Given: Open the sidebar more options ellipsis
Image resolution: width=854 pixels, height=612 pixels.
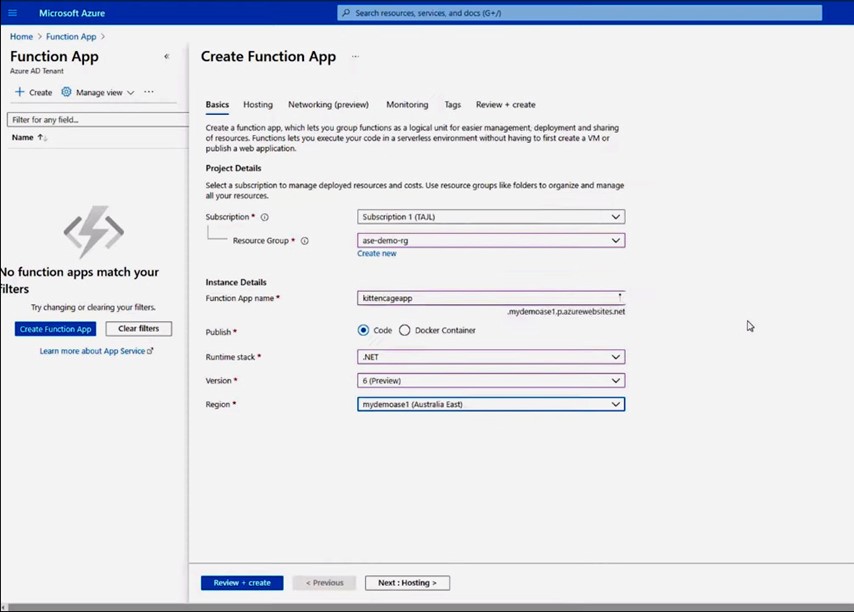Looking at the screenshot, I should point(149,92).
